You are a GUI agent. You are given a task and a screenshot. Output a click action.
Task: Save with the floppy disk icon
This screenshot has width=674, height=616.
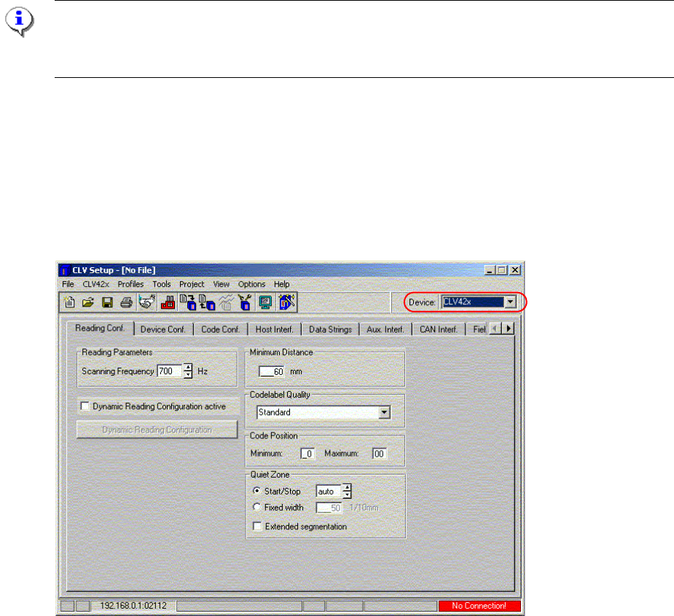click(107, 302)
